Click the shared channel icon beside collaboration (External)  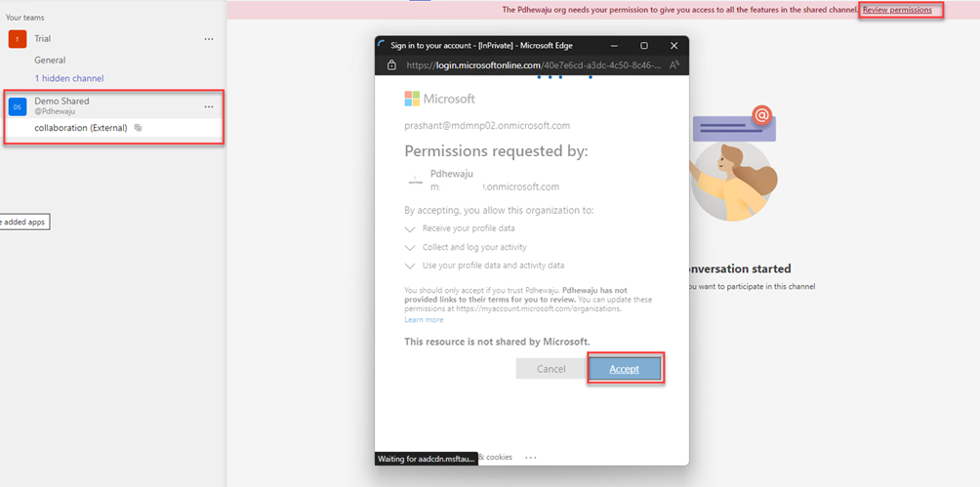coord(139,128)
